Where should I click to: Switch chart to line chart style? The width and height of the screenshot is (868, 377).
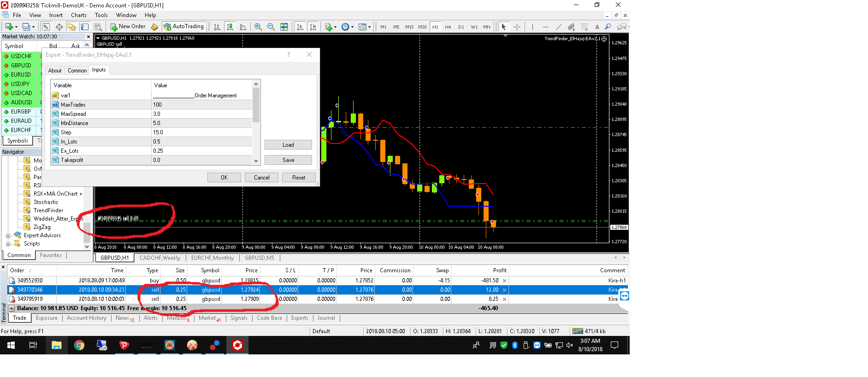pyautogui.click(x=243, y=27)
